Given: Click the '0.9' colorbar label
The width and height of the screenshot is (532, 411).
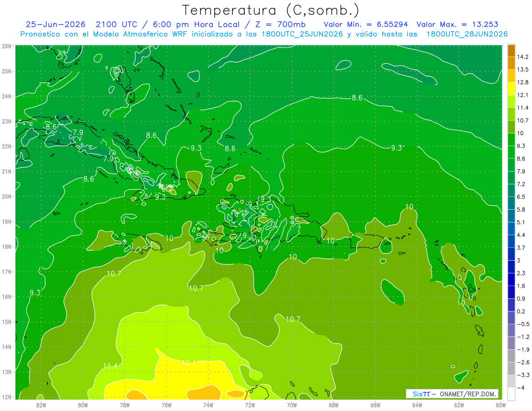Looking at the screenshot, I should pos(521,298).
